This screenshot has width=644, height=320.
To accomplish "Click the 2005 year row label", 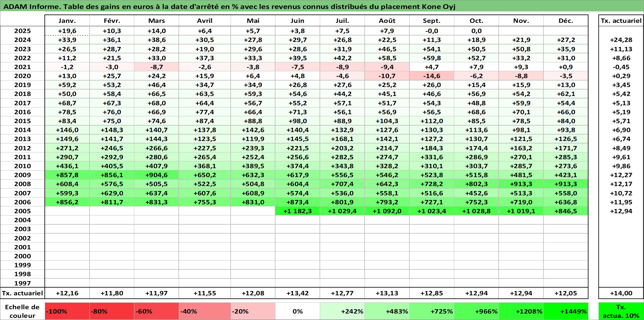I will pos(23,211).
